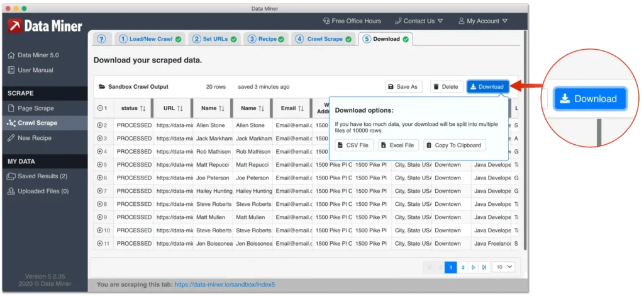
Task: Choose Copy To Clipboard
Action: 455,145
